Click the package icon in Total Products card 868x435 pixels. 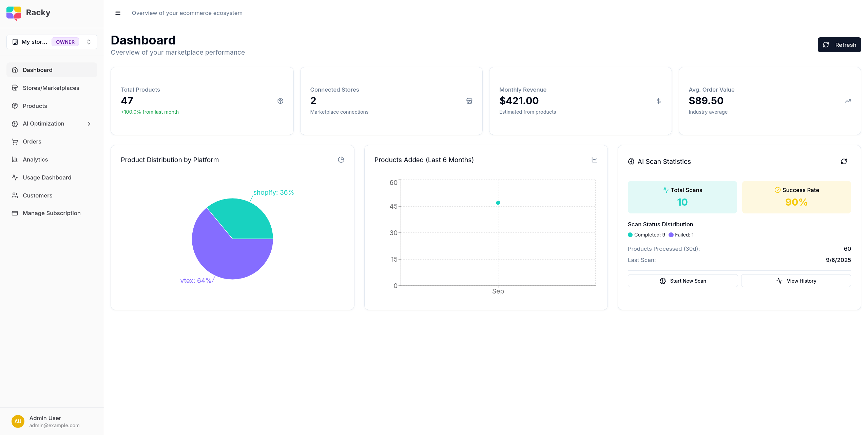pyautogui.click(x=280, y=101)
